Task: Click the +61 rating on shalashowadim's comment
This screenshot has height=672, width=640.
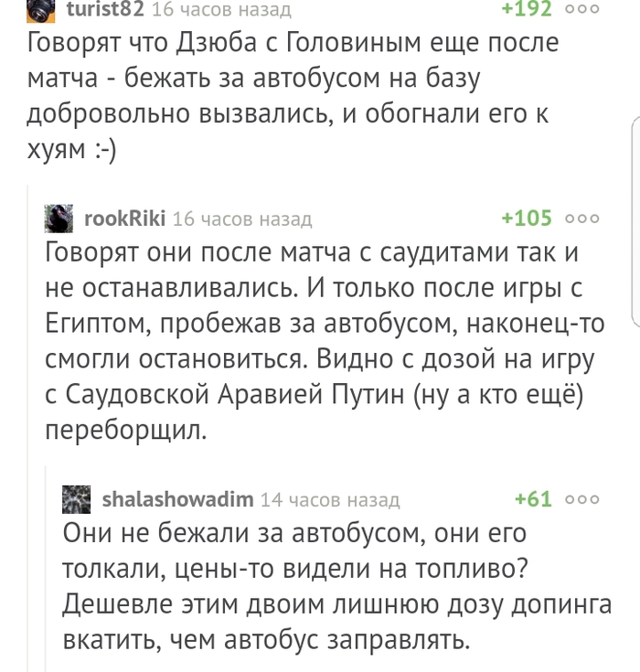Action: (533, 499)
